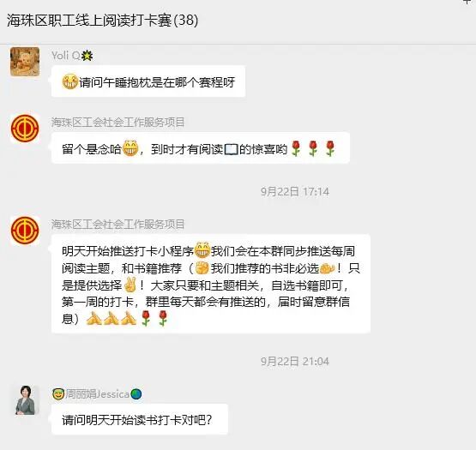Open 周丽娟Jessica's profile photo
The image size is (476, 450).
[x=25, y=400]
